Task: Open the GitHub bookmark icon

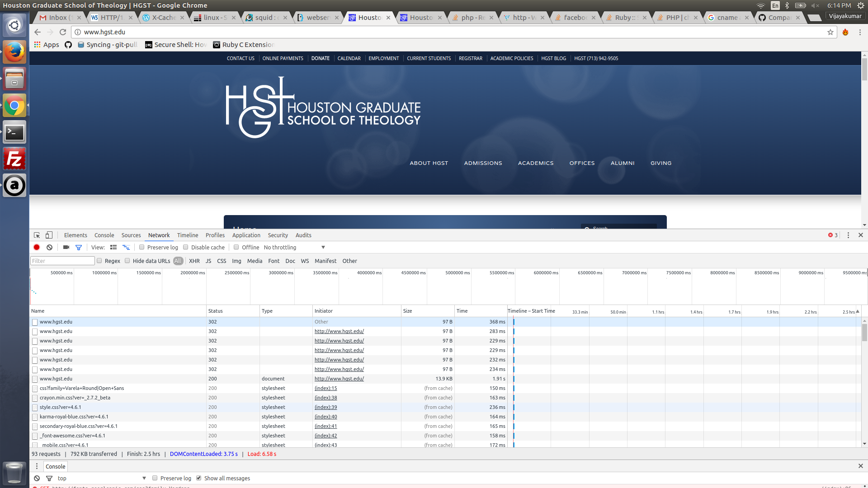Action: click(x=68, y=44)
